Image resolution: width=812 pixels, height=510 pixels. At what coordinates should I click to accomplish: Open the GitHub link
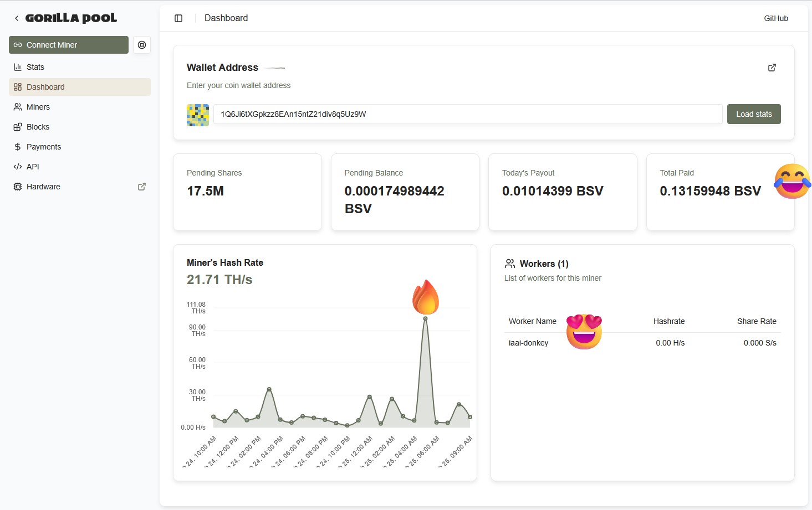click(x=776, y=18)
